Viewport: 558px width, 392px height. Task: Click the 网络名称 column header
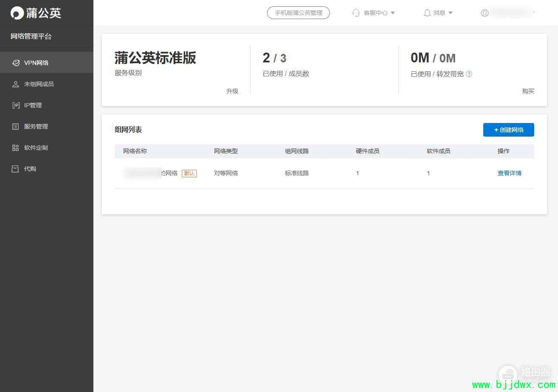click(x=135, y=151)
